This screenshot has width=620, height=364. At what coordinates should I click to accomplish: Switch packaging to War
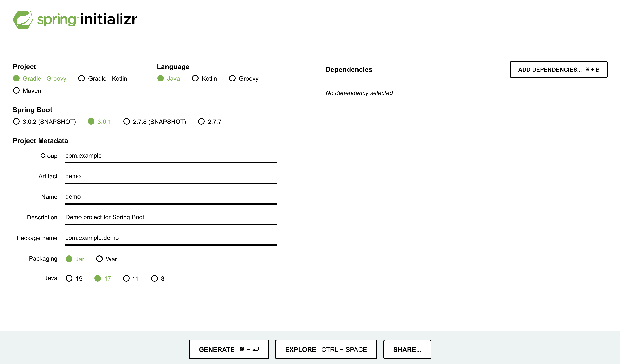99,259
